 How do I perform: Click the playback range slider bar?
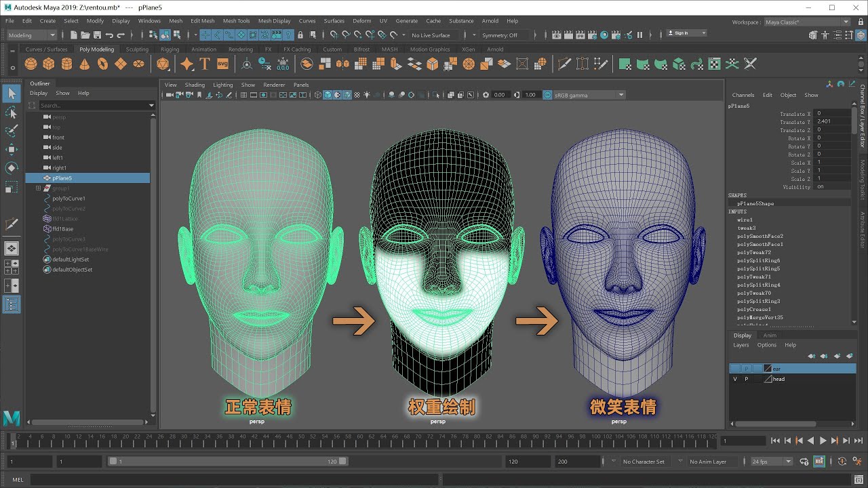pyautogui.click(x=229, y=462)
